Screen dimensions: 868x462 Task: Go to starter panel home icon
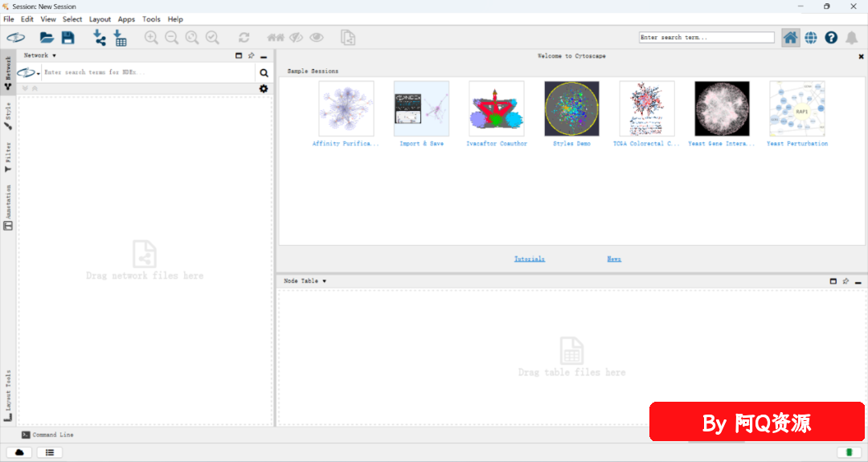point(791,38)
